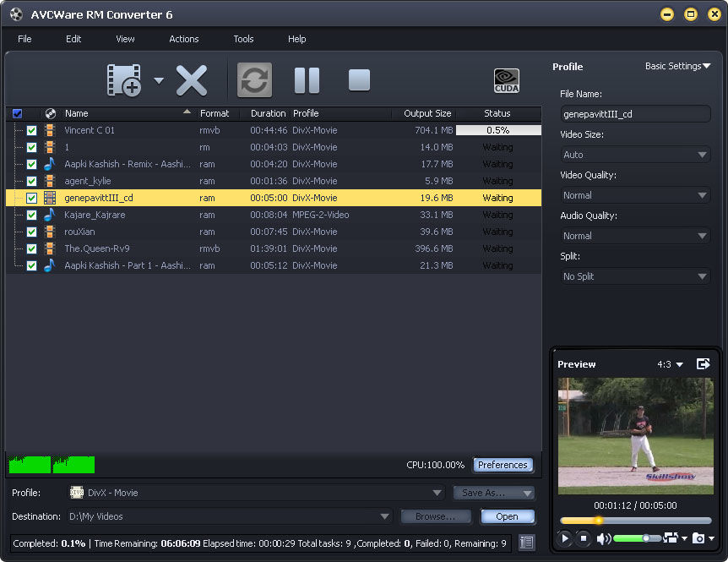Play the preview video
Image resolution: width=728 pixels, height=562 pixels.
564,538
